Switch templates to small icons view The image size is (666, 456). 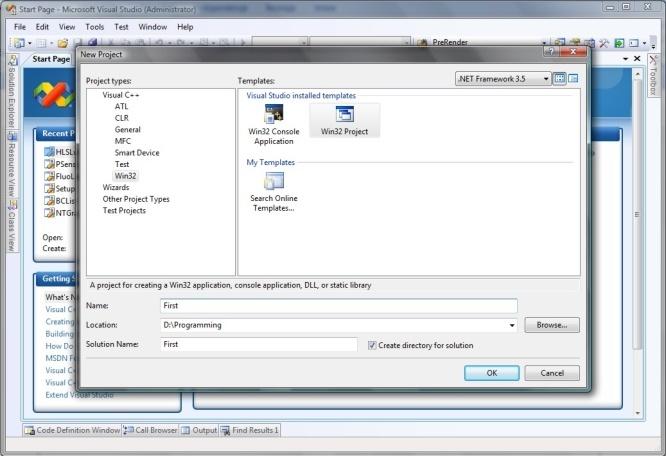tap(573, 79)
